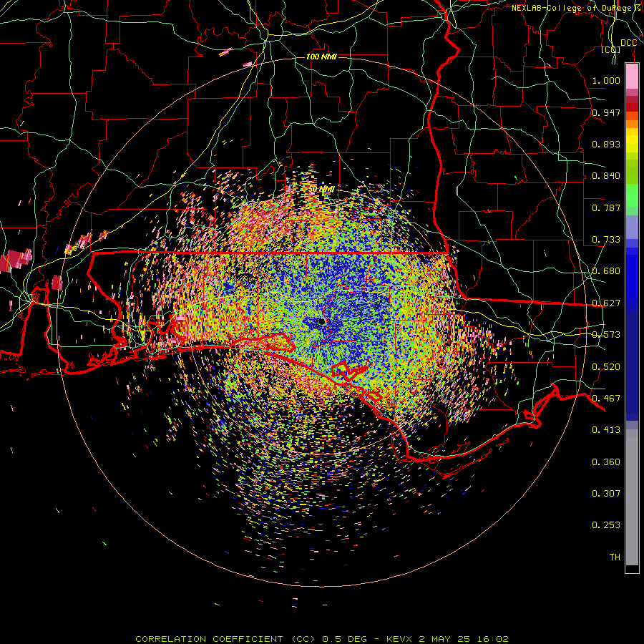The width and height of the screenshot is (644, 644).
Task: Click the black radar site dot at center
Action: coord(322,321)
